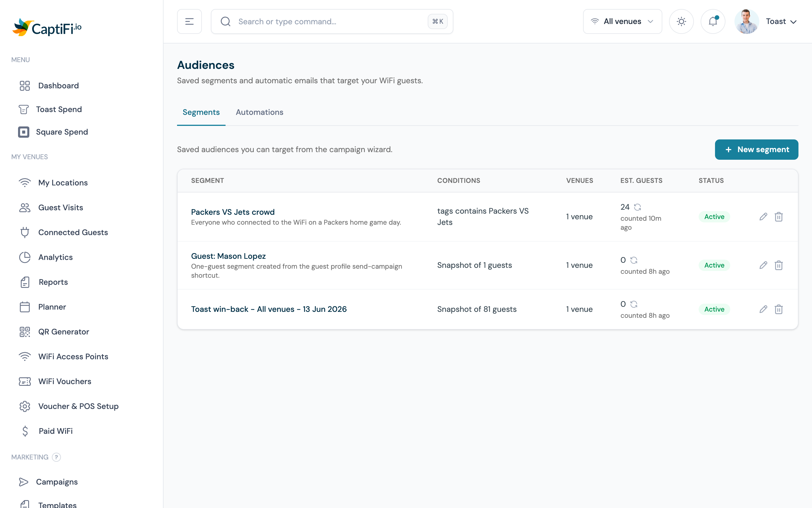Delete the Toast win-back segment
This screenshot has width=812, height=508.
(778, 309)
